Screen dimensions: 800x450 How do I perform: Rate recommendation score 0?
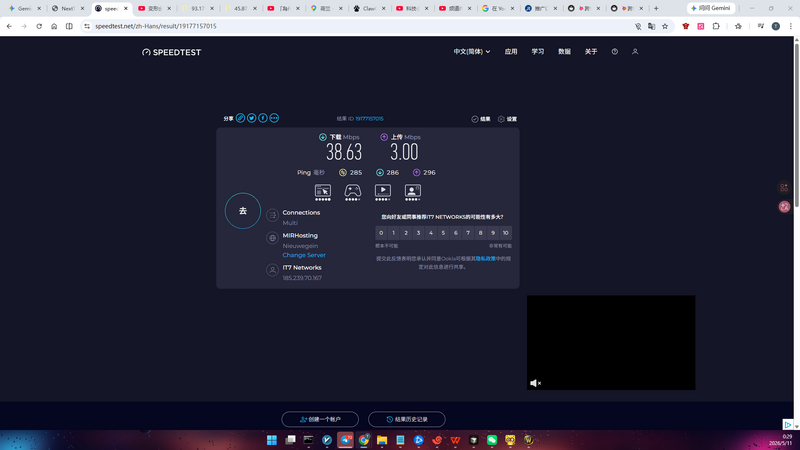click(x=381, y=233)
